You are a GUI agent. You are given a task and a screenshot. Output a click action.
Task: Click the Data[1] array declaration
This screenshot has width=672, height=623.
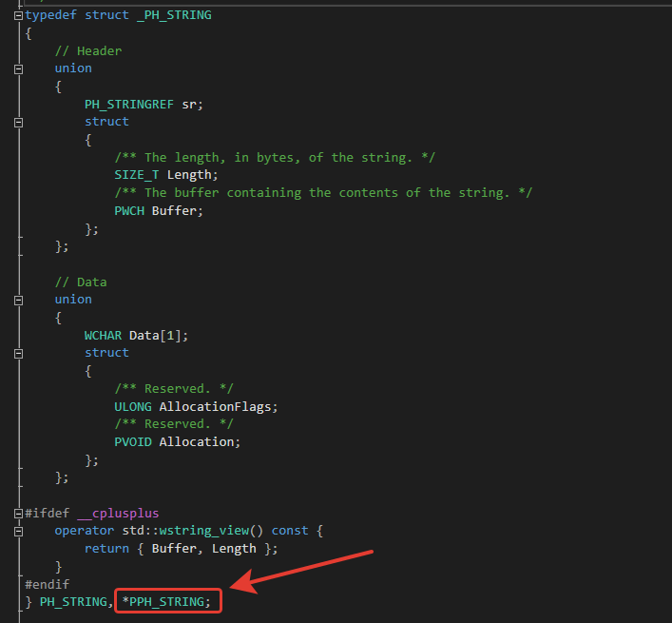(159, 336)
